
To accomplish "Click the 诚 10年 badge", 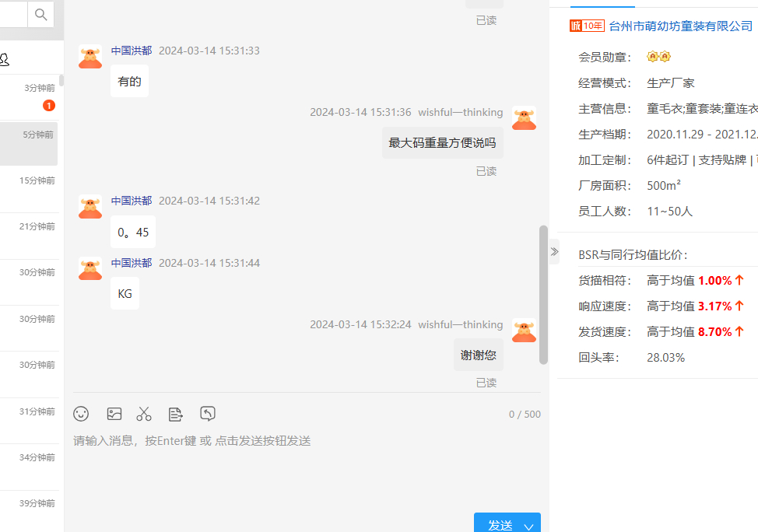I will coord(587,26).
